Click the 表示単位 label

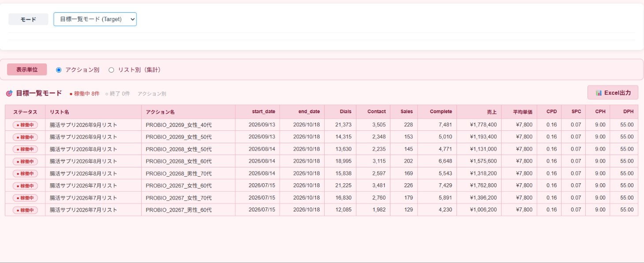[27, 70]
